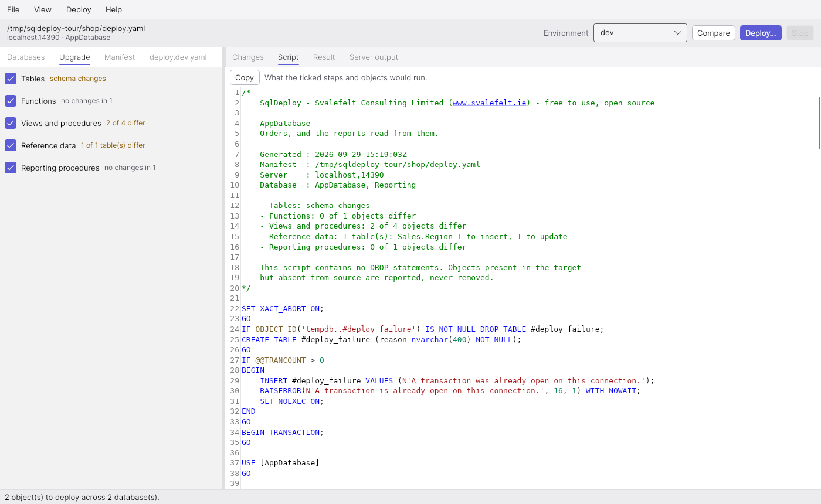This screenshot has width=821, height=504.
Task: Show the Changes tab
Action: click(248, 57)
